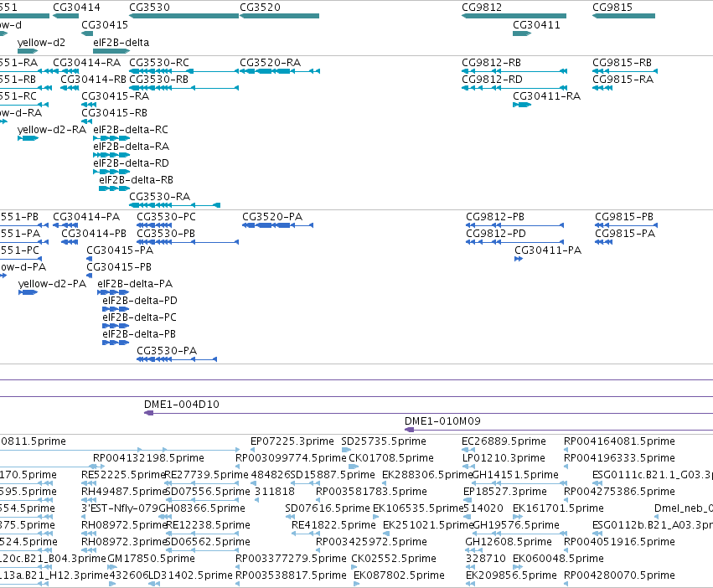Select transcript eIF2B-delta-RC

tap(131, 130)
